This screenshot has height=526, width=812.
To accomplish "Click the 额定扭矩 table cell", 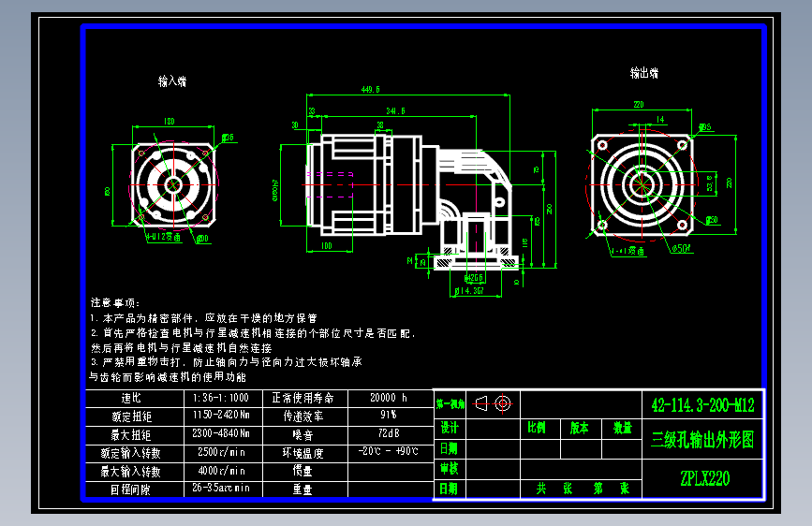I will click(134, 416).
